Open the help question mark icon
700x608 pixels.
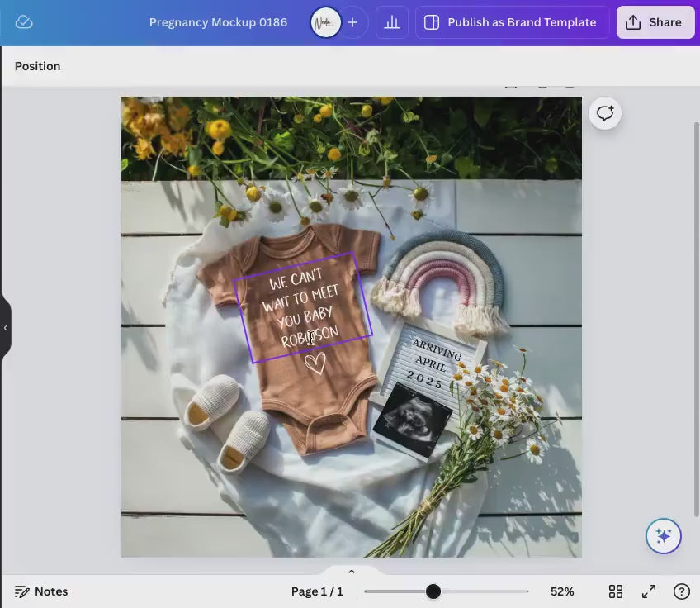[681, 591]
